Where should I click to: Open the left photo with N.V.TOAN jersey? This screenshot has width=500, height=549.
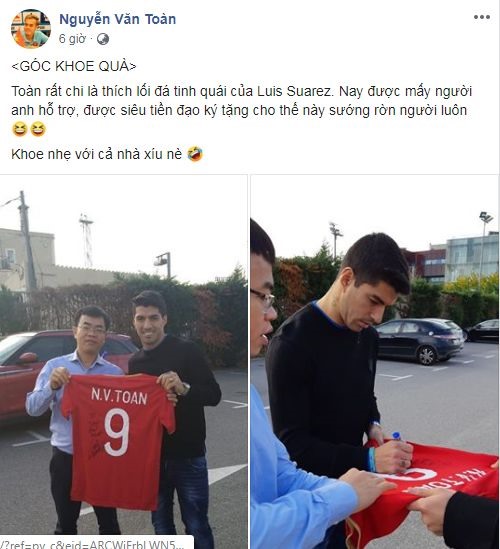pos(124,362)
